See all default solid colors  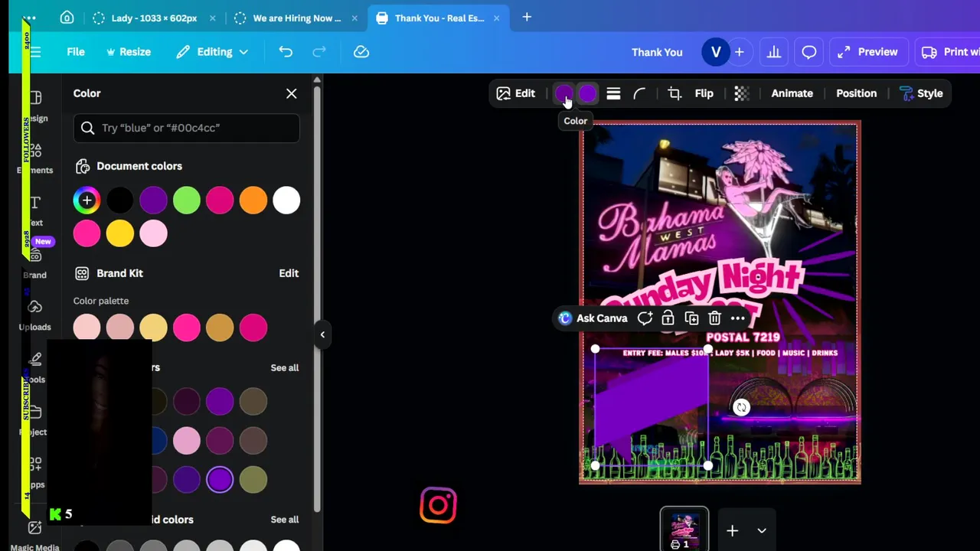[285, 520]
